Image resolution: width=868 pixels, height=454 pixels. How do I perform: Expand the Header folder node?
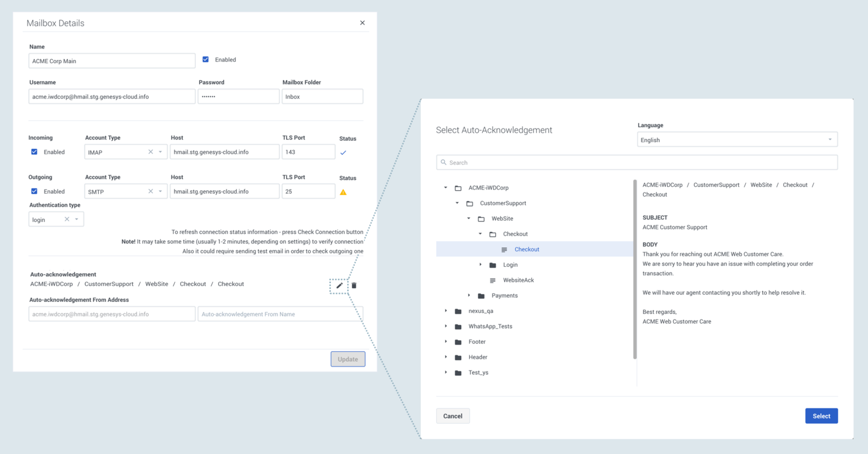click(446, 357)
